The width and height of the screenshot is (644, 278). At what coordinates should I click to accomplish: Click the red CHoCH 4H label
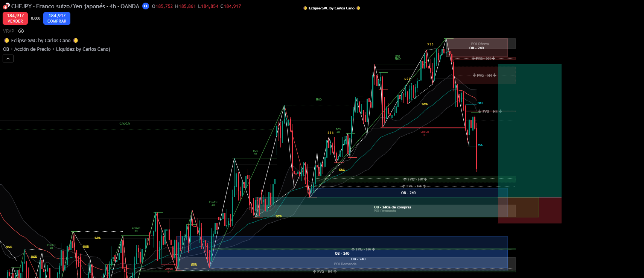[x=425, y=133]
